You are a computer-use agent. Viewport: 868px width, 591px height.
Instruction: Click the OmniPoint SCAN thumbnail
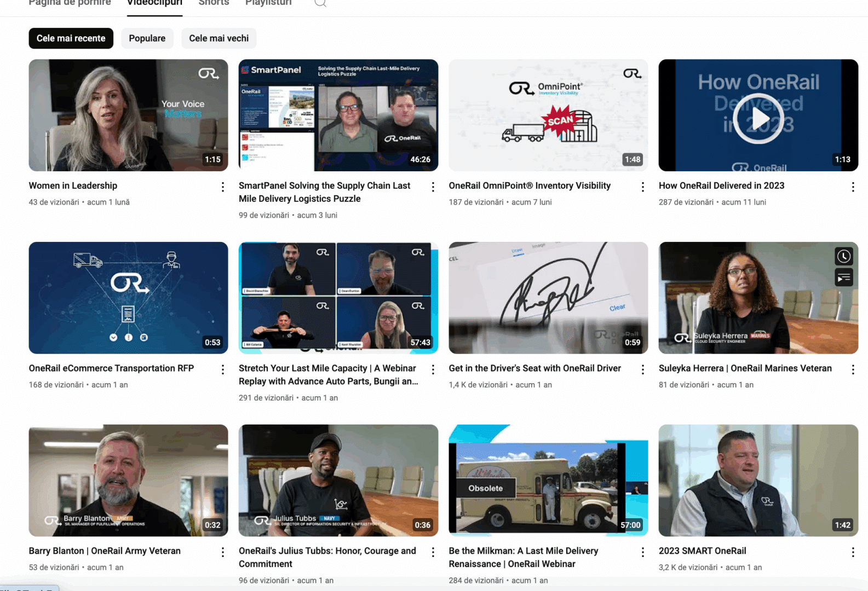(548, 115)
